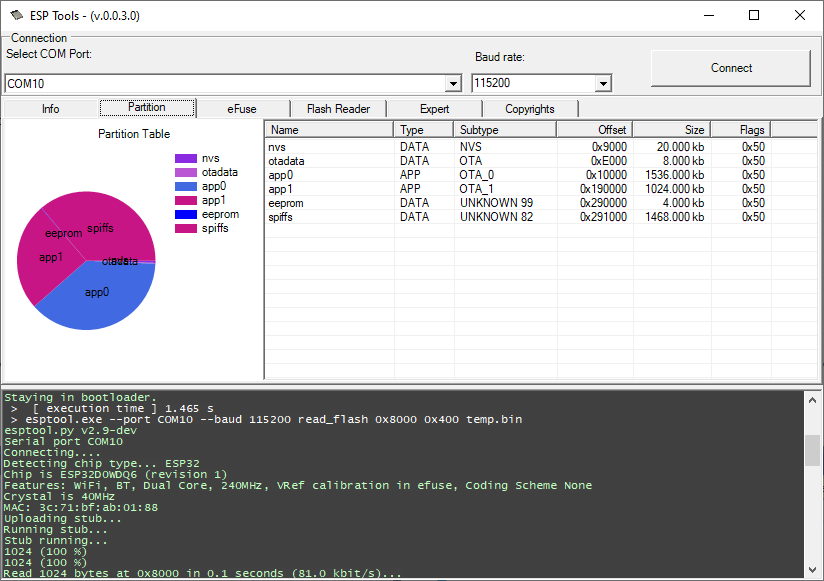This screenshot has width=824, height=581.
Task: Open the Copyrights tab
Action: pos(530,109)
